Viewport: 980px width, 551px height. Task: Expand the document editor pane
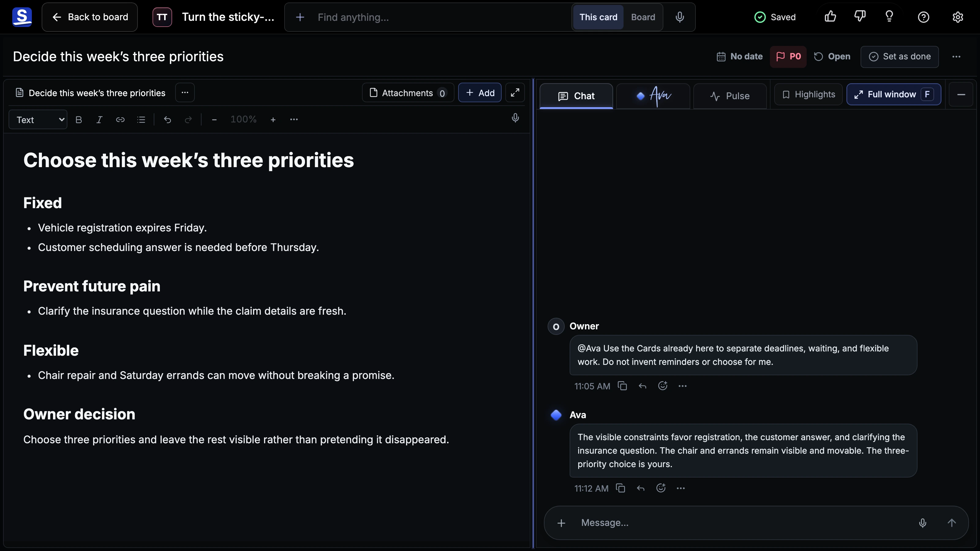(x=515, y=93)
